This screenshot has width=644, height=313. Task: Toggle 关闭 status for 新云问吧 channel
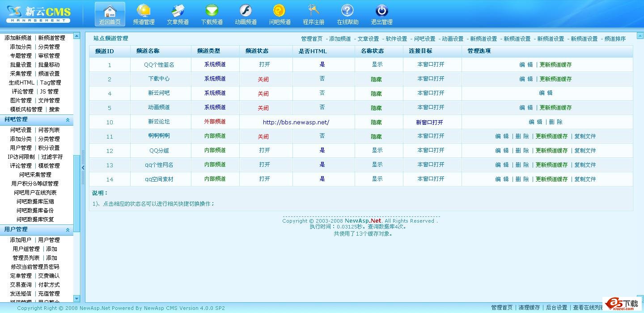pos(263,94)
